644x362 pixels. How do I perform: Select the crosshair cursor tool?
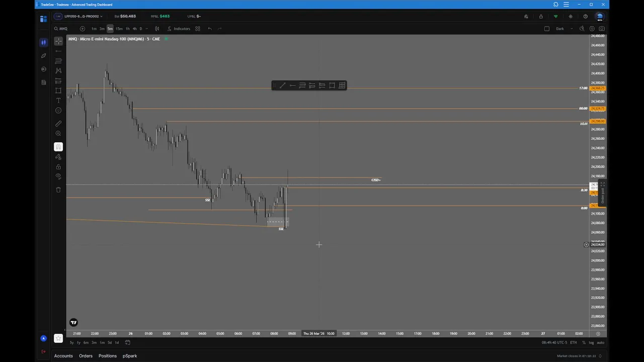pos(58,41)
